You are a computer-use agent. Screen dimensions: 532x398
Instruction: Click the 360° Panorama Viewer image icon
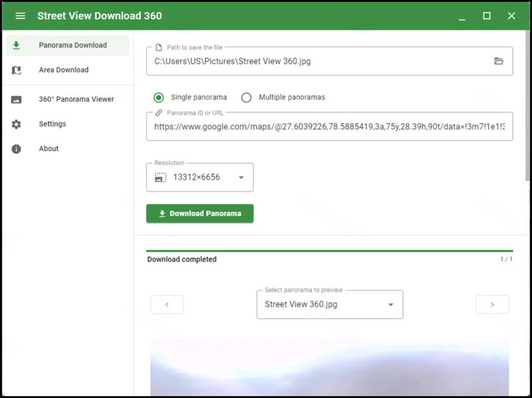point(16,99)
